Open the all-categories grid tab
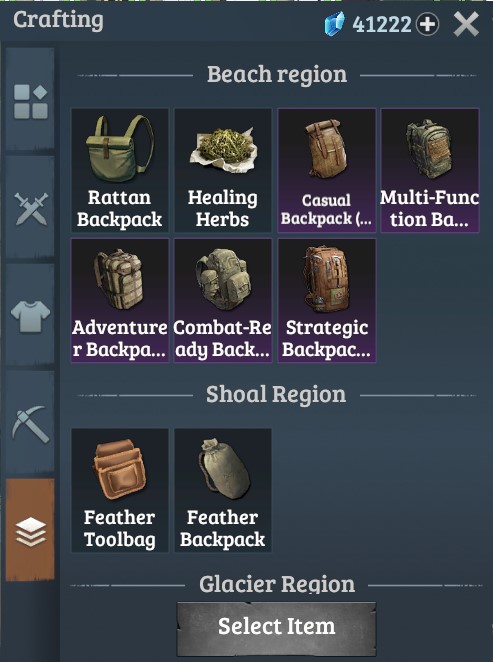Image resolution: width=493 pixels, height=662 pixels. pyautogui.click(x=30, y=99)
